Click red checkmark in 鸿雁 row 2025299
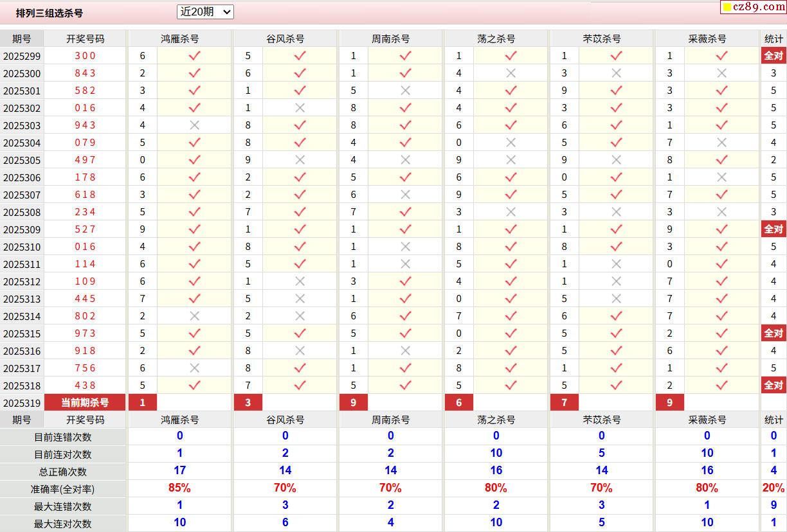Screen dimensions: 787x532 tap(194, 56)
